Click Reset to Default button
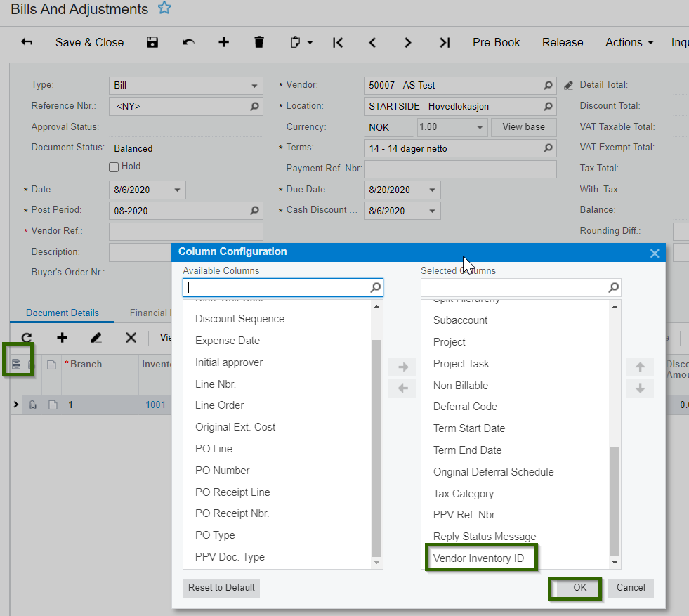 pyautogui.click(x=221, y=588)
